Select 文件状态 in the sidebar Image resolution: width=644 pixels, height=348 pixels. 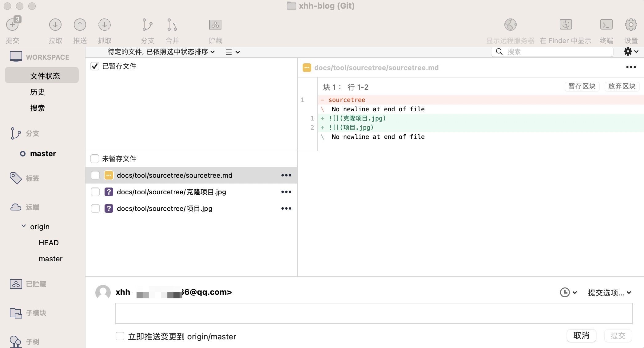point(42,75)
